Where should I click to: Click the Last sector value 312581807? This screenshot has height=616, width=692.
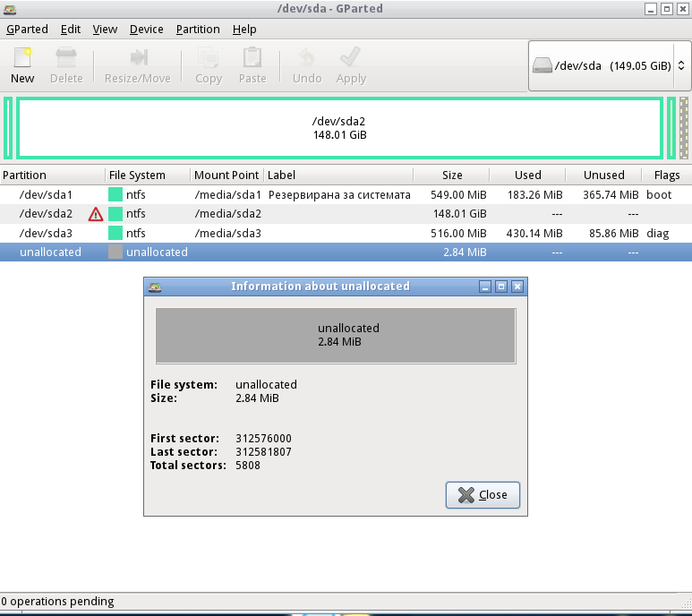point(263,452)
